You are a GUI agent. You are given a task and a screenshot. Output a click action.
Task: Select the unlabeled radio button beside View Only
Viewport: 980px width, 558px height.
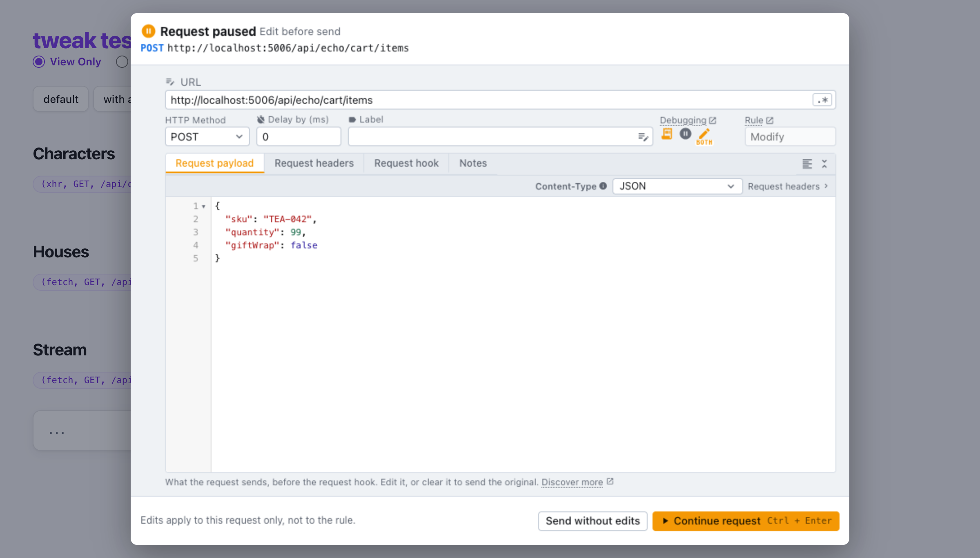122,62
